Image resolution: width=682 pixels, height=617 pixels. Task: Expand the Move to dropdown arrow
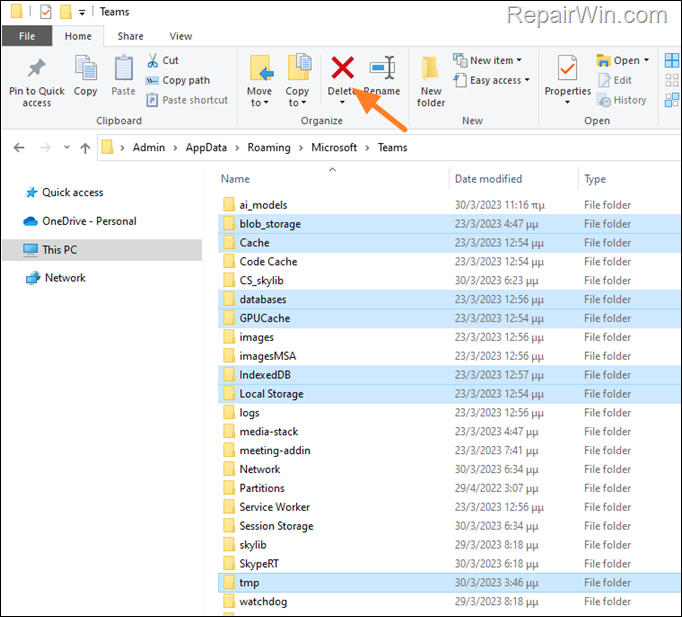pyautogui.click(x=266, y=103)
